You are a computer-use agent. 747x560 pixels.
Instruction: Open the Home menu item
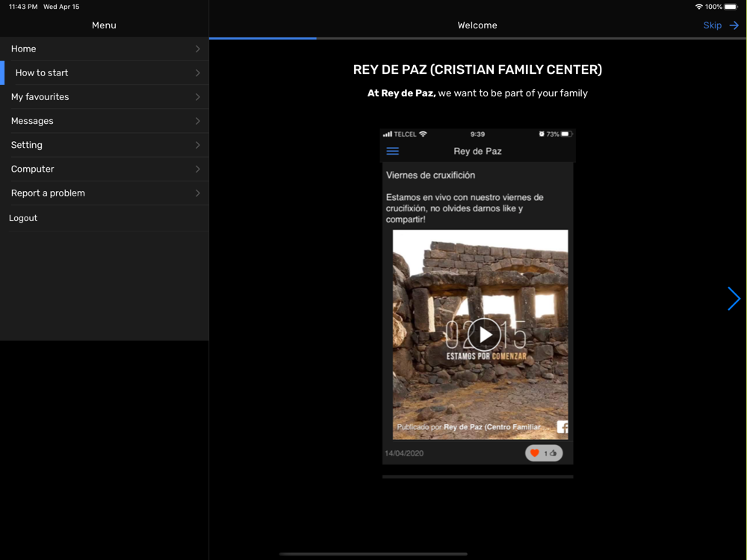tap(105, 49)
